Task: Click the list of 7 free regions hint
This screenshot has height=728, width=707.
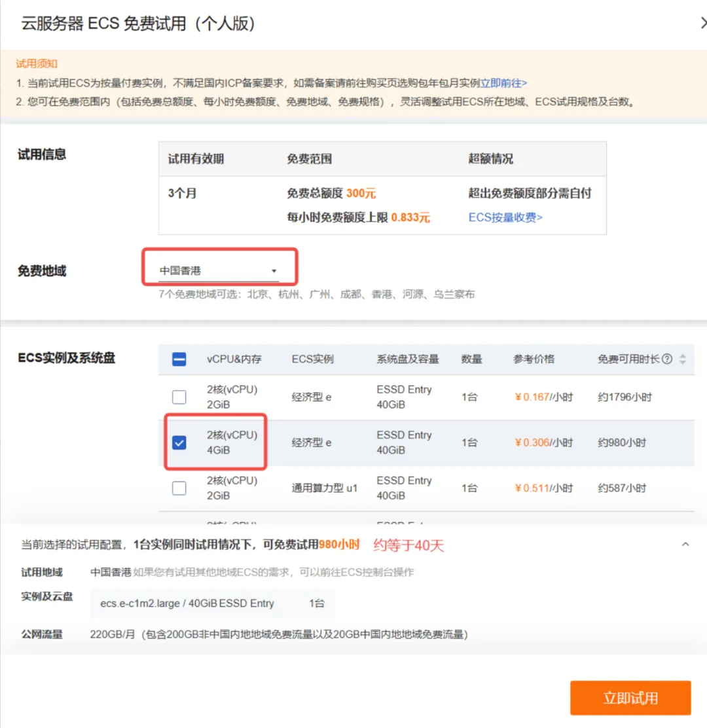Action: (317, 295)
